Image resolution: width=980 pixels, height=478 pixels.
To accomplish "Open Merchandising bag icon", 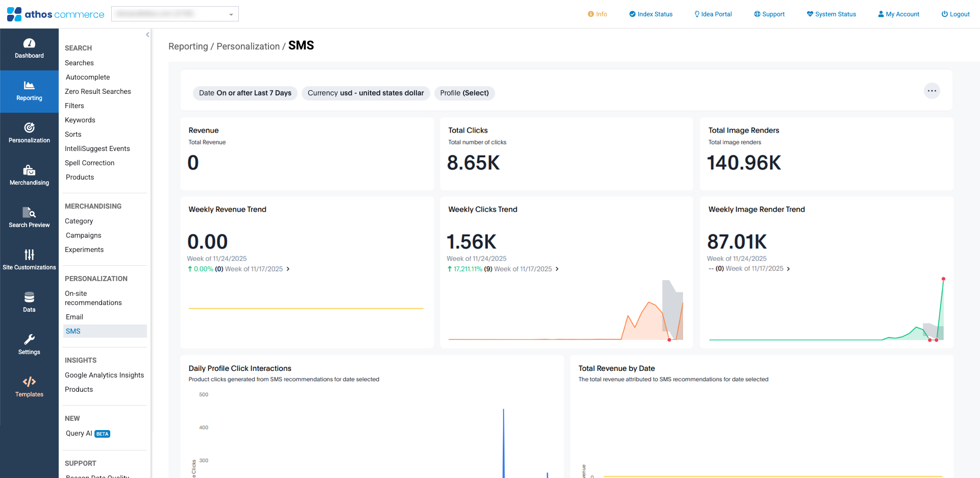I will 29,170.
